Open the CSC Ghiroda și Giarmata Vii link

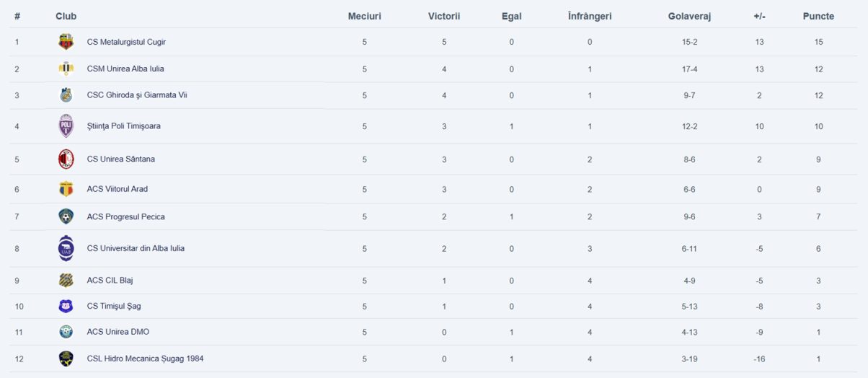pyautogui.click(x=137, y=95)
